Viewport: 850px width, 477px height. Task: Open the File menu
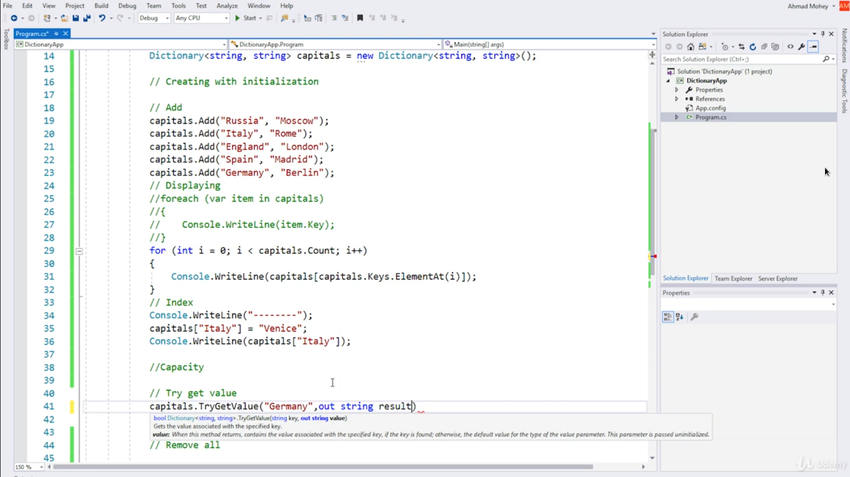click(8, 5)
